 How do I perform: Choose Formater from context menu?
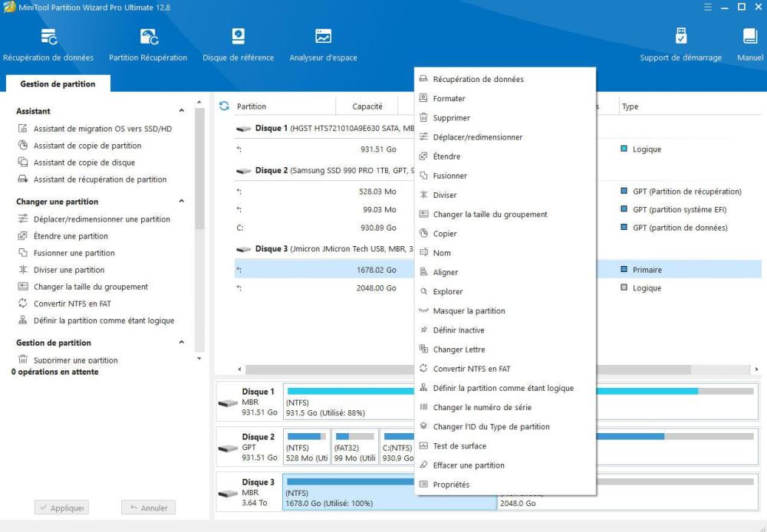coord(449,99)
